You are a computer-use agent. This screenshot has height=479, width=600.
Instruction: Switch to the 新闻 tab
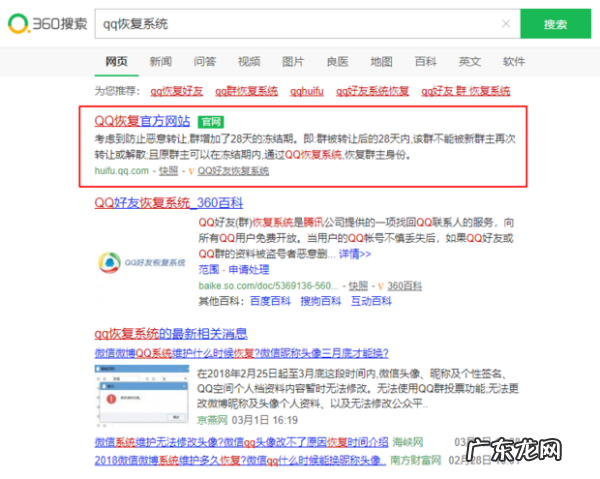click(x=161, y=61)
